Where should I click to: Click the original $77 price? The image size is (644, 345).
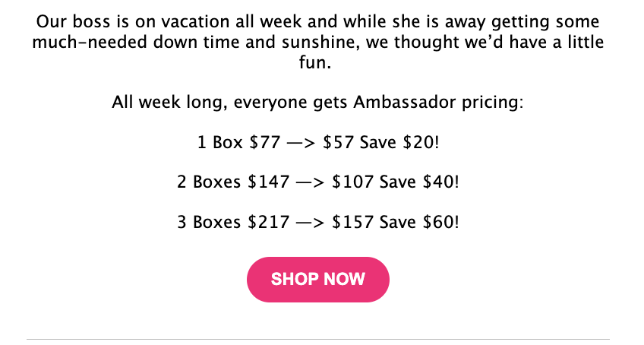click(x=265, y=142)
